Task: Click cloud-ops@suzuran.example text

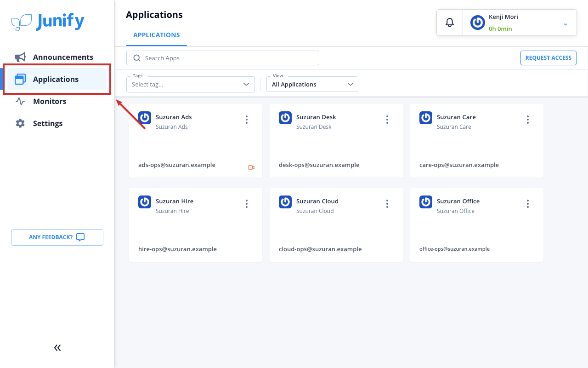Action: pyautogui.click(x=320, y=249)
